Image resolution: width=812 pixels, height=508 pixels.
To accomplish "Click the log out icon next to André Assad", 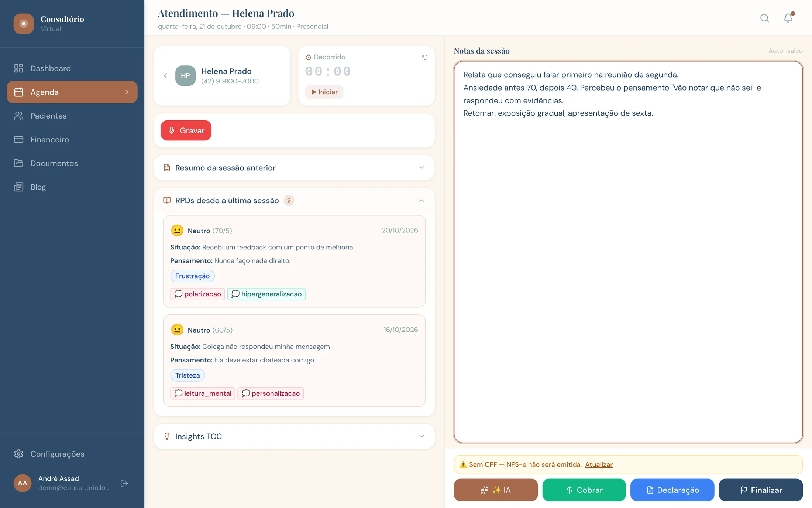I will pos(124,483).
